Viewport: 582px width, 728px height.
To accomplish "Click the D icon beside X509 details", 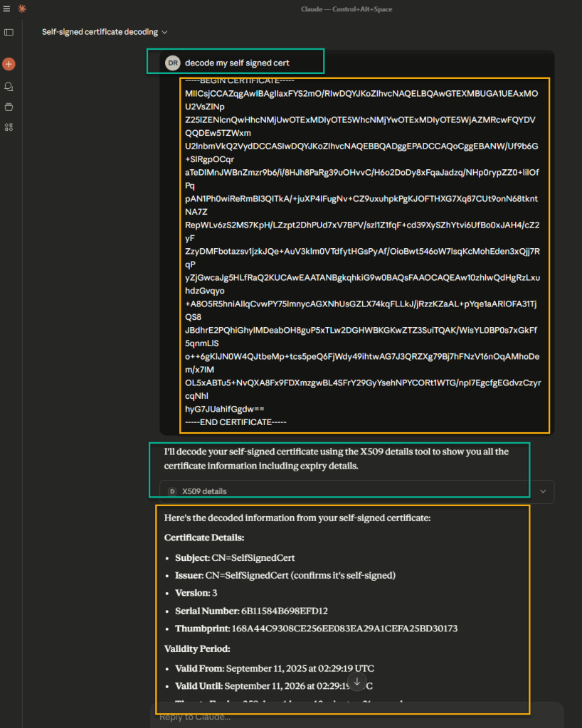I will click(172, 491).
